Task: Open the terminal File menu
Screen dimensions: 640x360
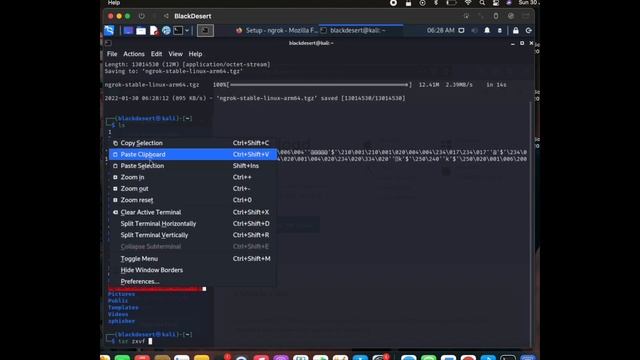Action: 112,54
